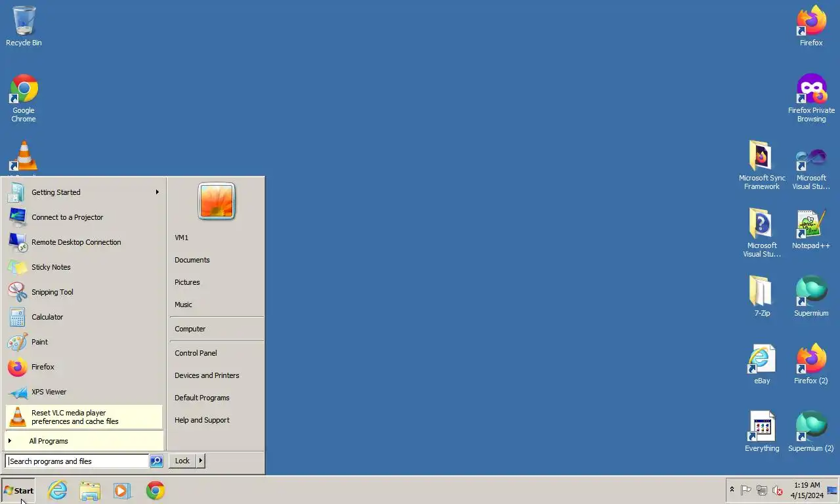840x504 pixels.
Task: Expand All Programs list
Action: coord(84,441)
